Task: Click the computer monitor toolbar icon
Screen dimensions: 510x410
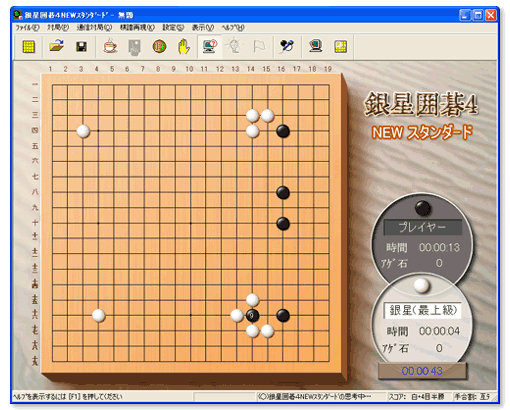Action: tap(315, 46)
